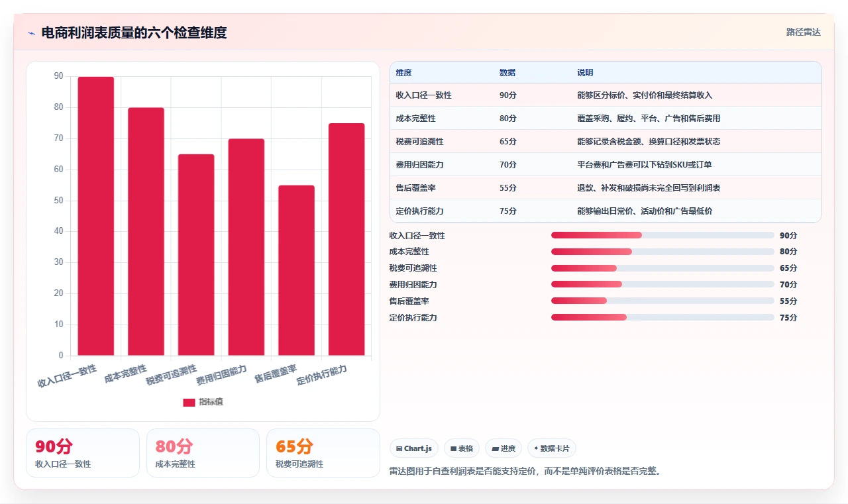Image resolution: width=848 pixels, height=504 pixels.
Task: Click x-axis label 收入口径一致性
Action: coord(68,376)
